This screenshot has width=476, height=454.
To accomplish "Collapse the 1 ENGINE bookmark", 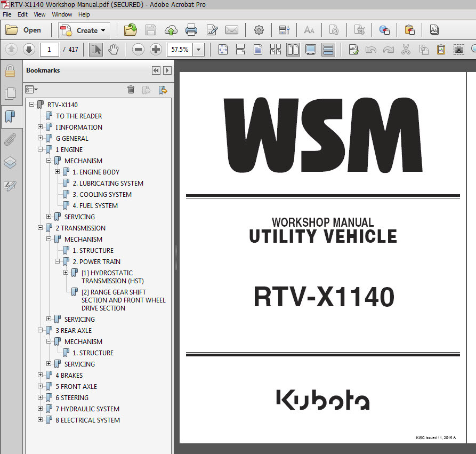I will click(x=40, y=149).
